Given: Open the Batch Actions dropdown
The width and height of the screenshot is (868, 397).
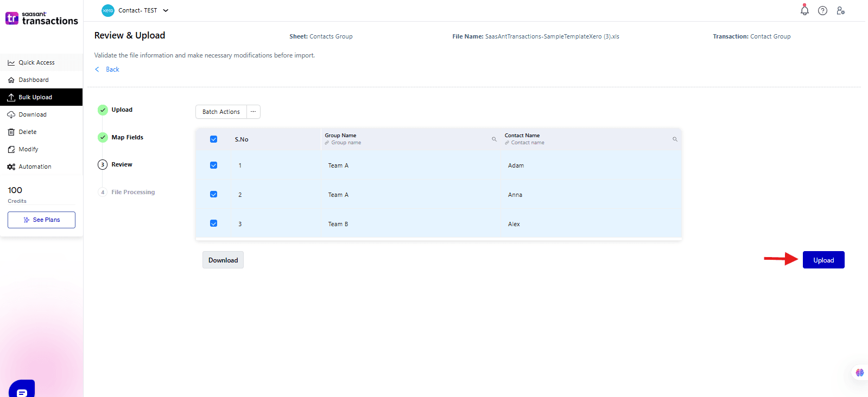Looking at the screenshot, I should point(221,112).
